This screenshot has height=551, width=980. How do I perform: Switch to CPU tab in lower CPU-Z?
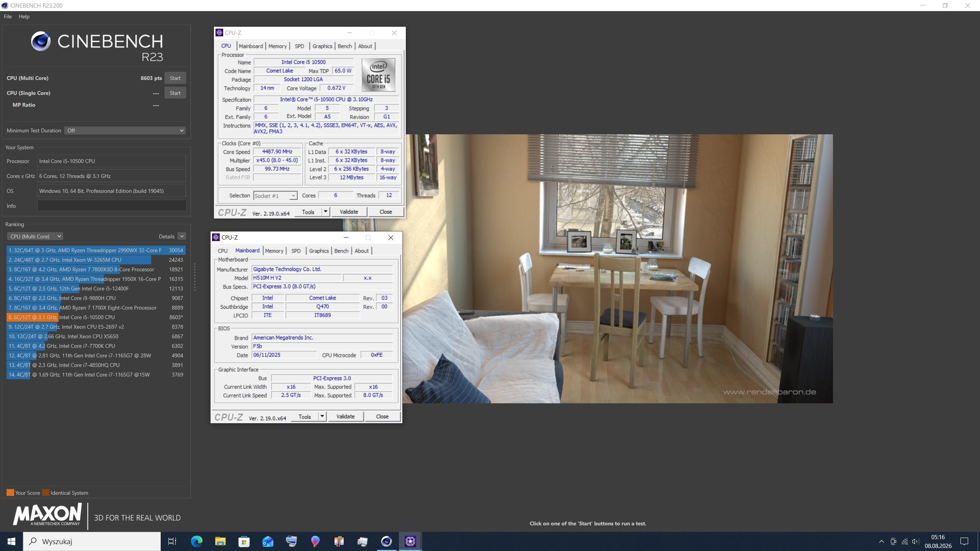(222, 251)
